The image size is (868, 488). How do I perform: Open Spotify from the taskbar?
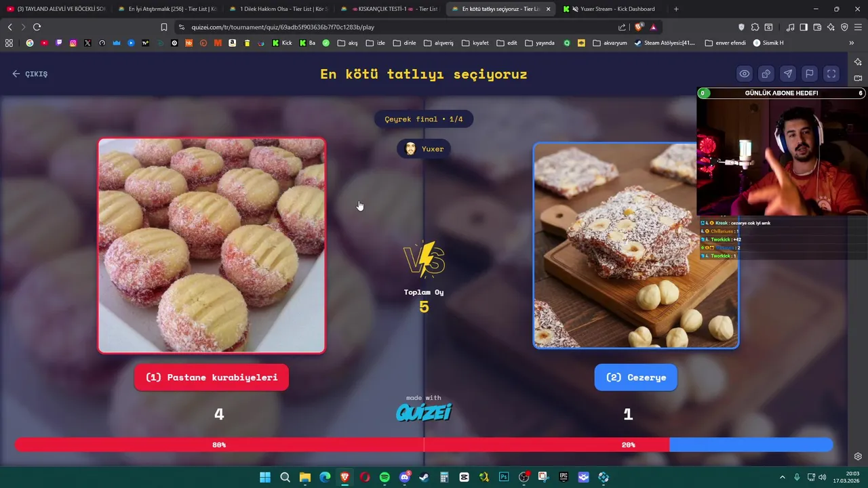coord(384,477)
